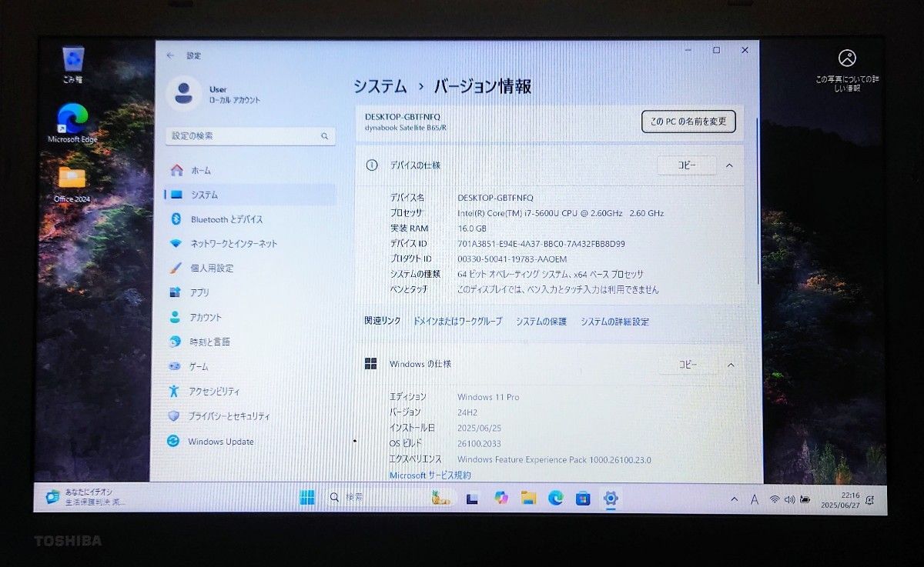This screenshot has width=924, height=567.
Task: Click この PC の名前を変更 button
Action: point(688,122)
